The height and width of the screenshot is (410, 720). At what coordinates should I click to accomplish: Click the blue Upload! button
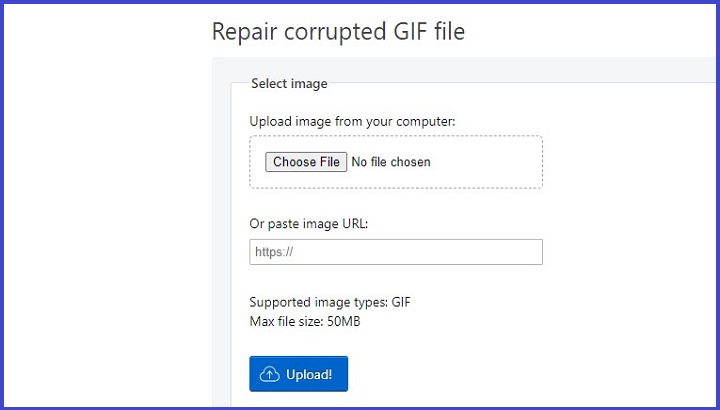coord(298,374)
